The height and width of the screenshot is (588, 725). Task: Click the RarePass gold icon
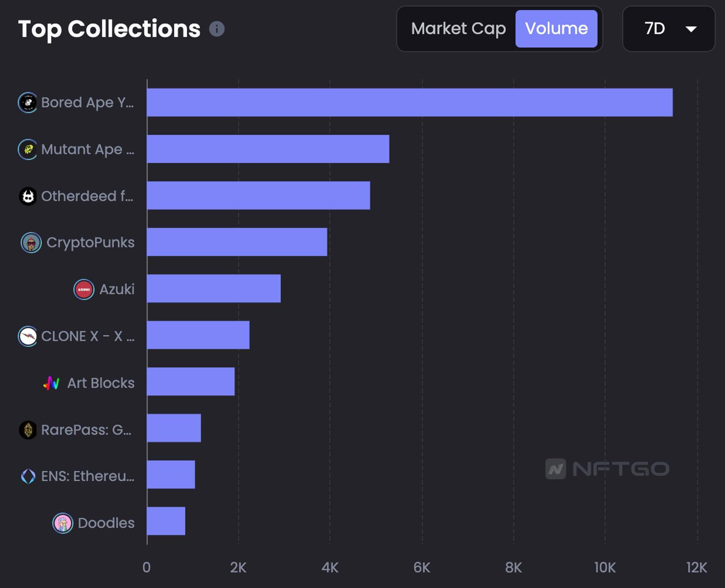pos(28,430)
